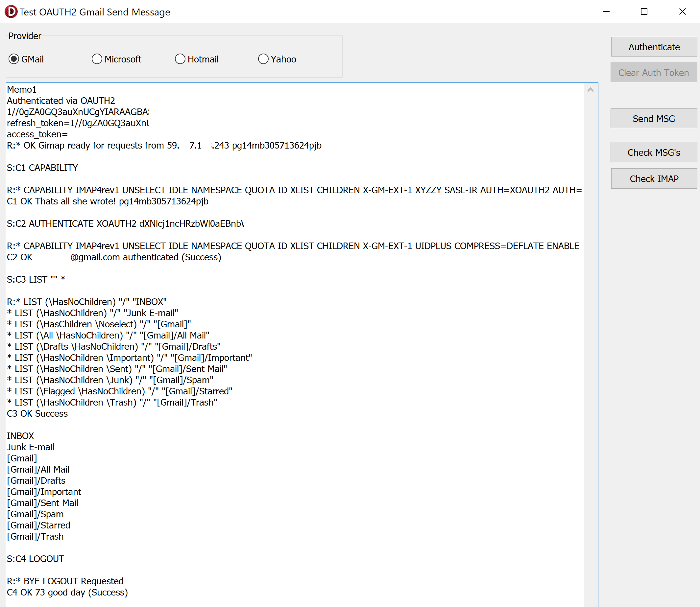
Task: Click Send MSG button
Action: (653, 119)
